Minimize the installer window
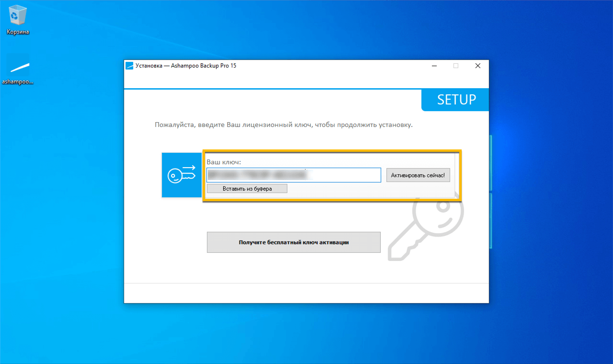Screen dimensions: 613x364 434,66
